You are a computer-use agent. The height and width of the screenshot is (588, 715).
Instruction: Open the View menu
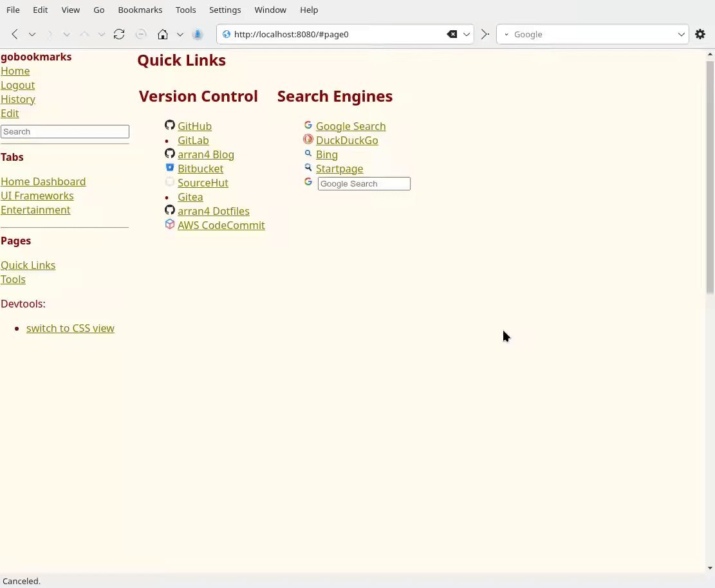tap(71, 10)
